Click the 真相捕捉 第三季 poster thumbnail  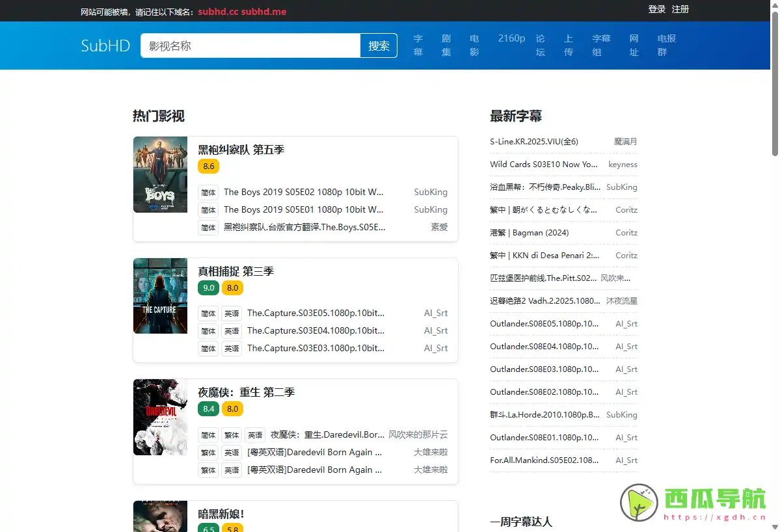click(160, 296)
